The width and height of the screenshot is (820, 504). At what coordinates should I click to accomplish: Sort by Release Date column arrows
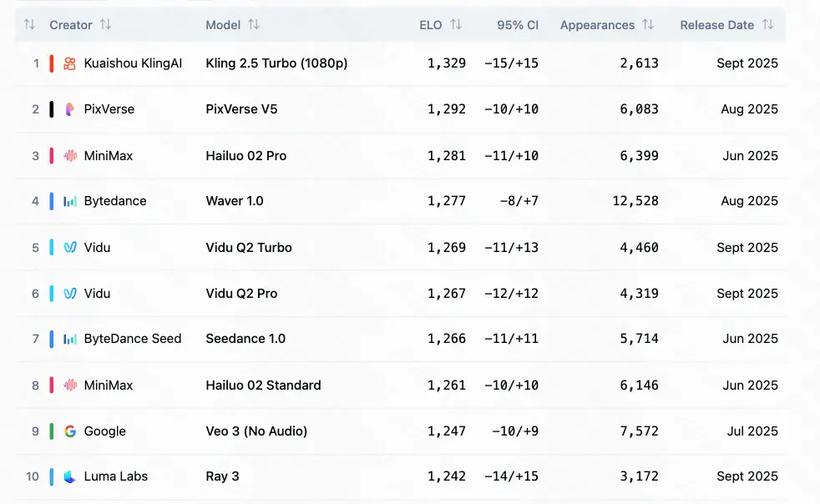pyautogui.click(x=768, y=25)
